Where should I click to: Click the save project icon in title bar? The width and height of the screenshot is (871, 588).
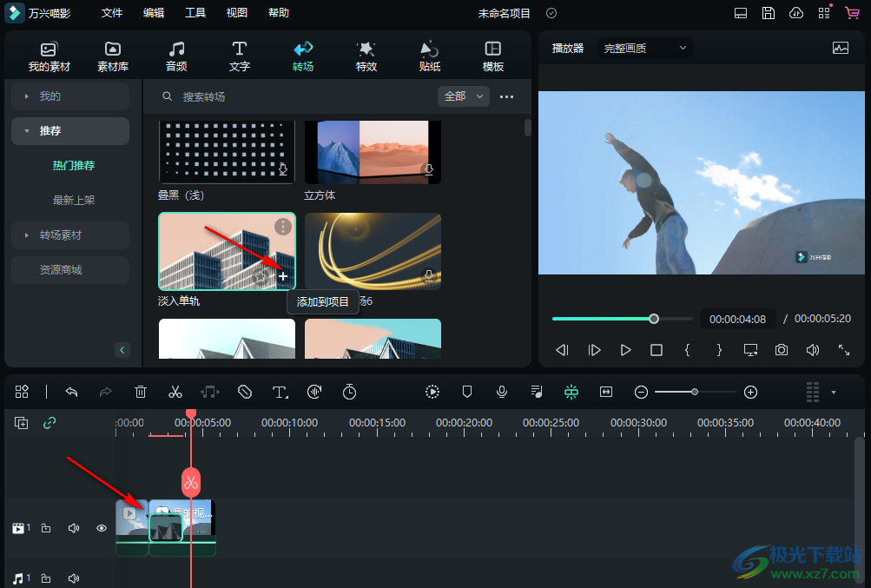[769, 13]
